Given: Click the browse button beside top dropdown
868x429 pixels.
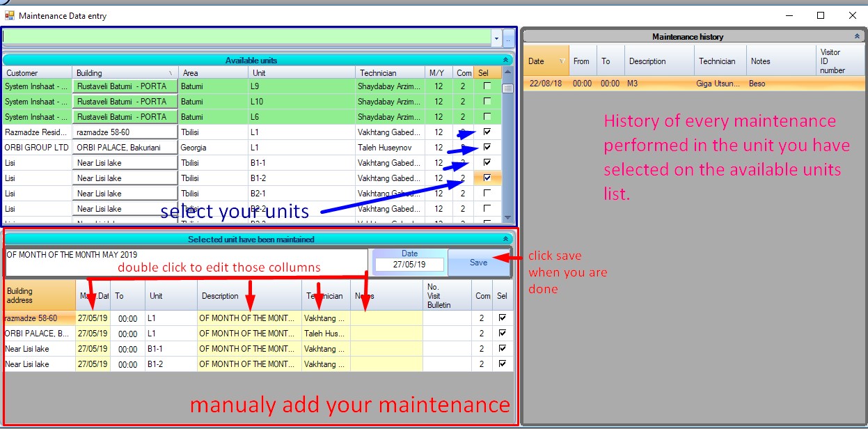Looking at the screenshot, I should point(509,38).
